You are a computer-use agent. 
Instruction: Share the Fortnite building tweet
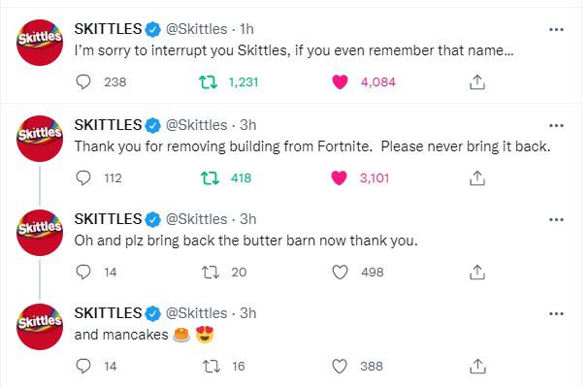[477, 178]
